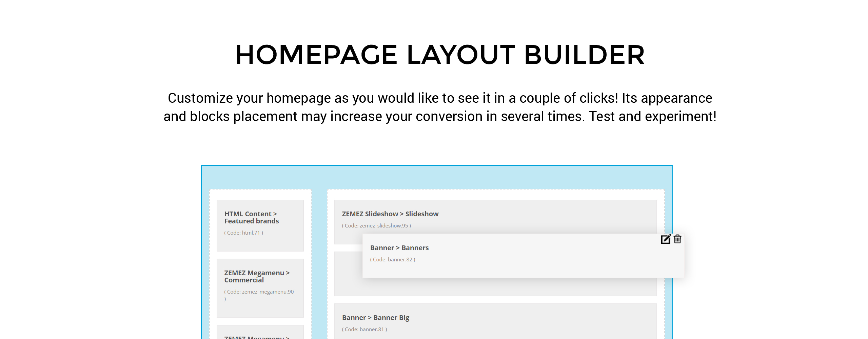The image size is (868, 339).
Task: Click the trash icon on the Banners block
Action: 677,239
